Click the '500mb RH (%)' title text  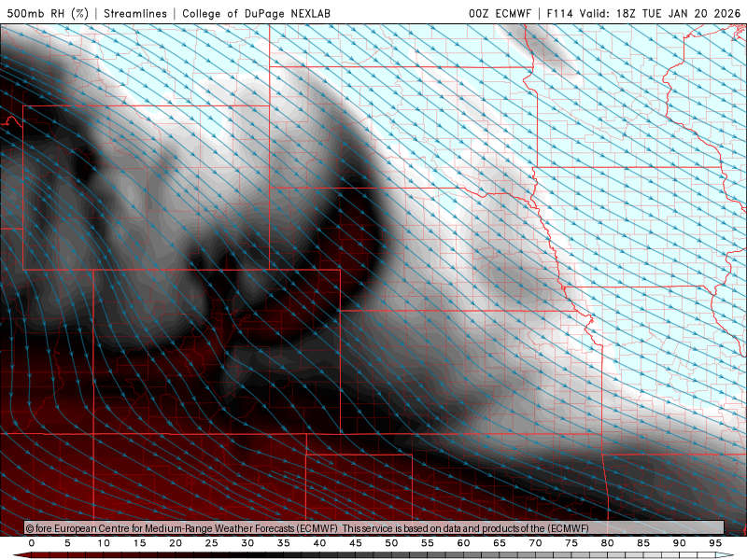pyautogui.click(x=48, y=13)
